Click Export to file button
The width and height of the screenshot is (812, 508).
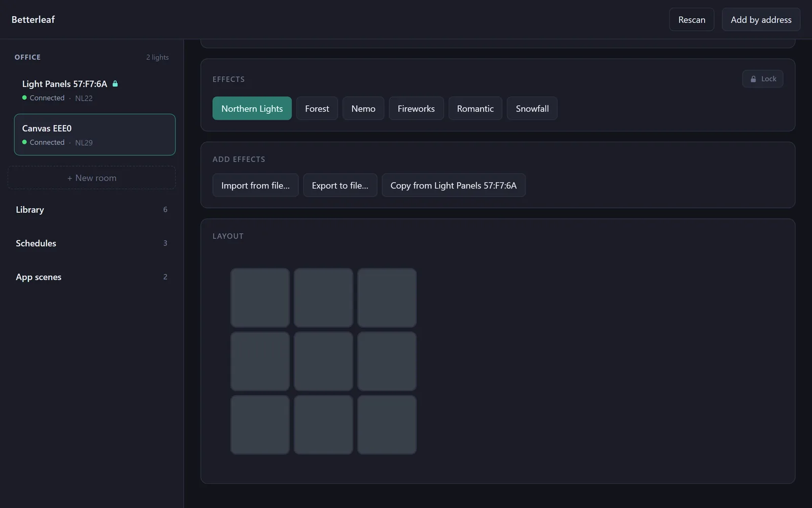pyautogui.click(x=340, y=185)
